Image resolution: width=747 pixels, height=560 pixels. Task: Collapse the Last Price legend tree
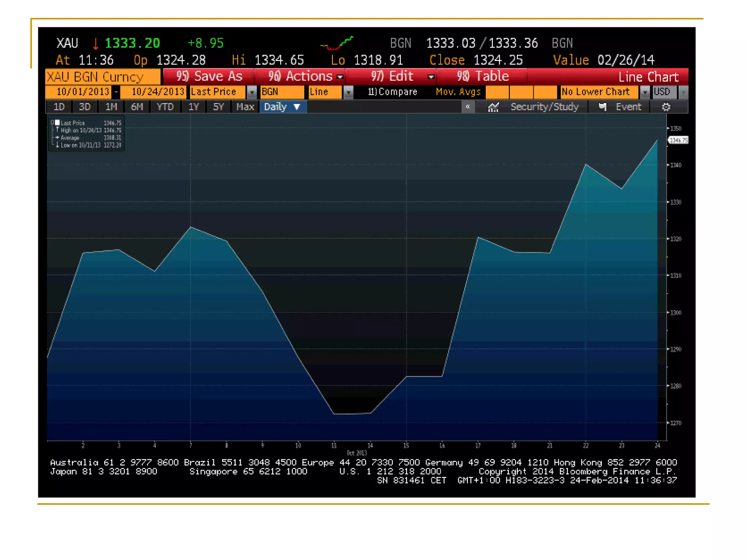pos(53,122)
